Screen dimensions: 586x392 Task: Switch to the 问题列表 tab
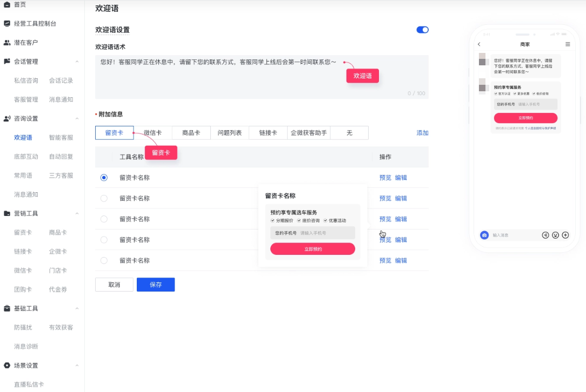coord(229,132)
